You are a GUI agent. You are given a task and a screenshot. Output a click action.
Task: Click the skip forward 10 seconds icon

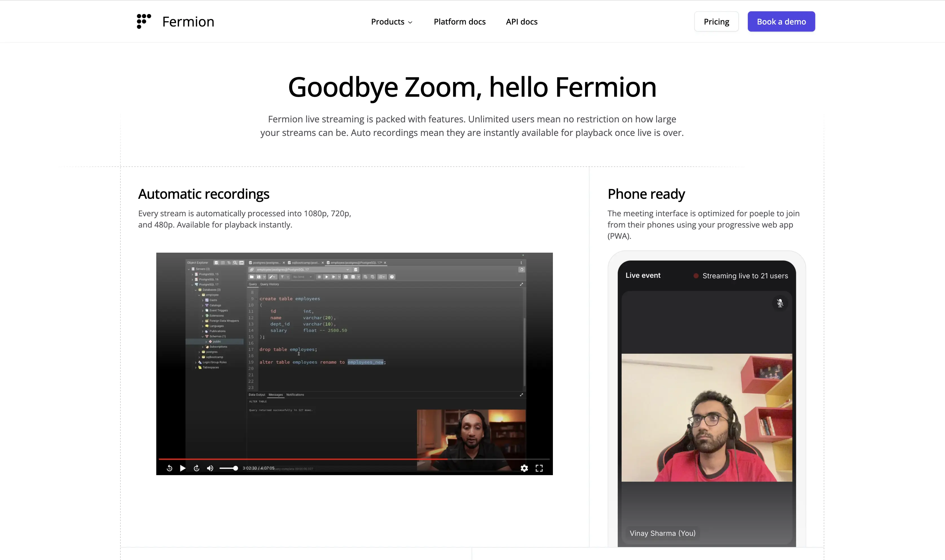pyautogui.click(x=197, y=468)
